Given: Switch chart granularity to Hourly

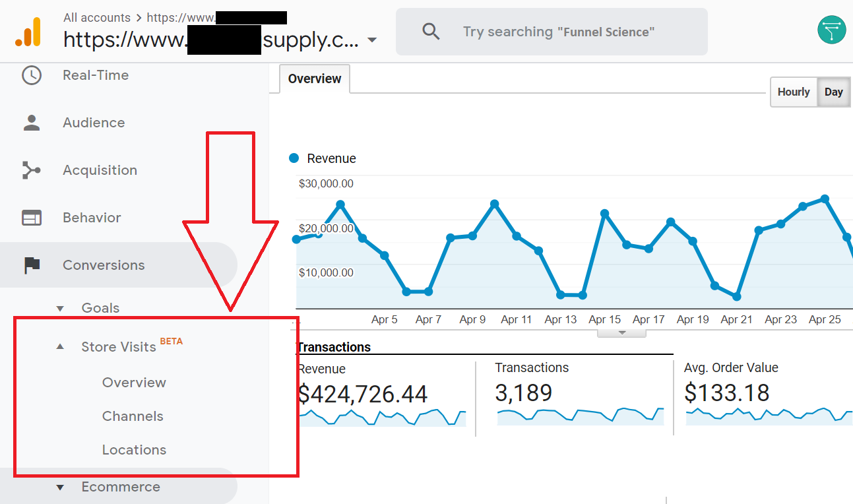Looking at the screenshot, I should tap(794, 92).
